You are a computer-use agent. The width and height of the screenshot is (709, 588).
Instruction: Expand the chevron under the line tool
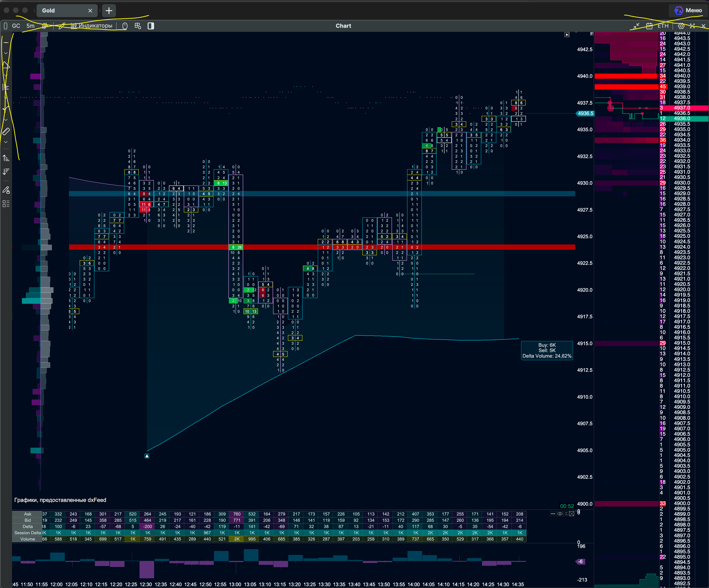coord(6,53)
